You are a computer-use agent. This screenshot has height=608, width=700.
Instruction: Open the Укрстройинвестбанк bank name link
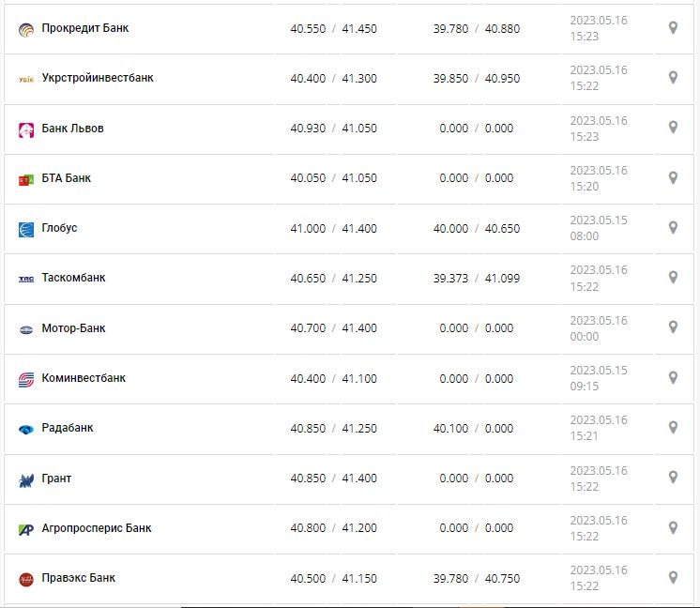(98, 78)
